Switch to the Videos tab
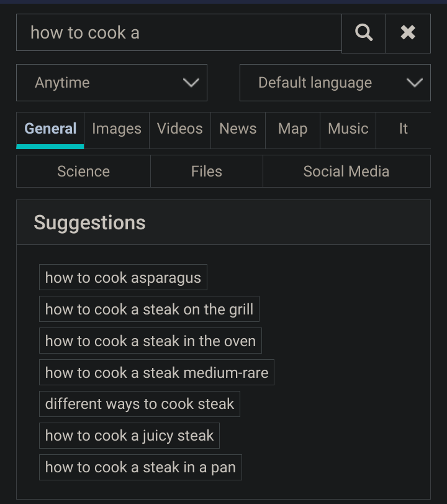 (x=179, y=129)
